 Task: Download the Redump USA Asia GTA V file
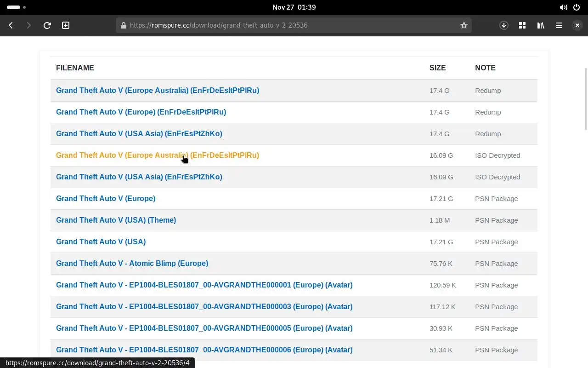tap(139, 134)
